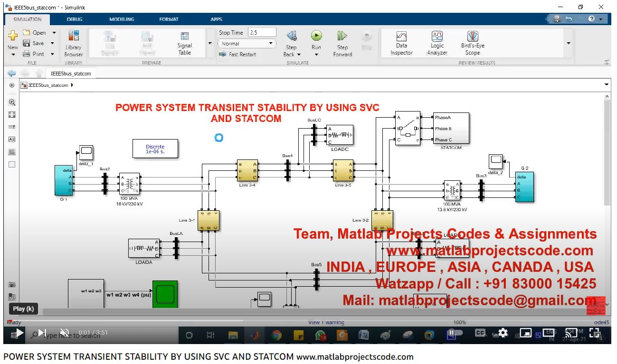The image size is (617, 364).
Task: Switch to the MODELING ribbon tab
Action: [122, 19]
